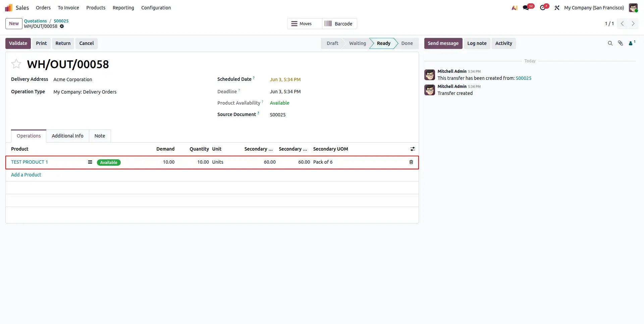Open optional columns adjust icon in table header
The width and height of the screenshot is (644, 324).
(x=413, y=149)
